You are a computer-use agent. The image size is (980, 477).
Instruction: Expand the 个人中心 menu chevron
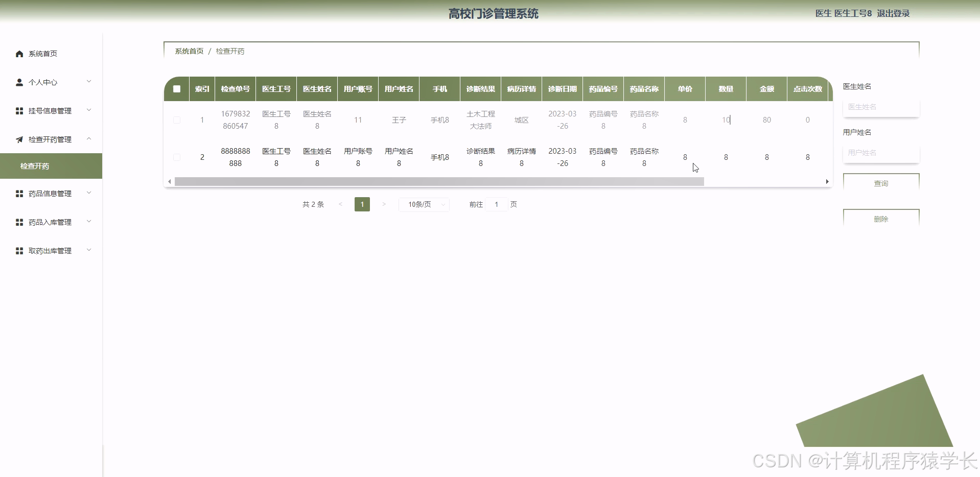point(89,82)
